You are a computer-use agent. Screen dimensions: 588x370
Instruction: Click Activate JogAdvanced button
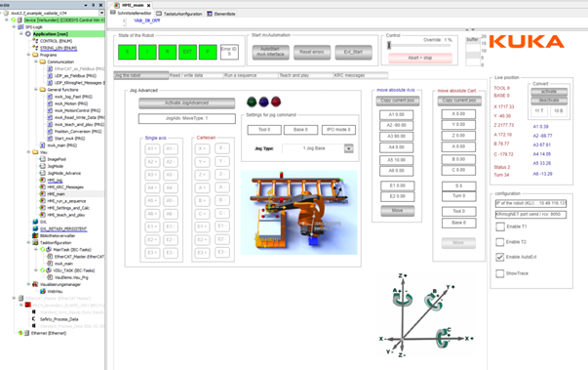click(186, 103)
